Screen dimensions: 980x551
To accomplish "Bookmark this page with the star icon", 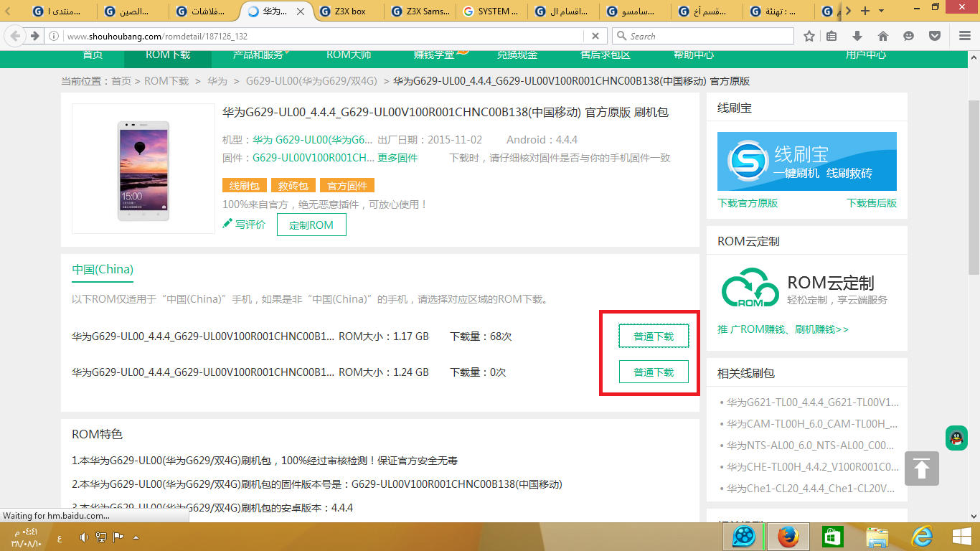I will [809, 36].
